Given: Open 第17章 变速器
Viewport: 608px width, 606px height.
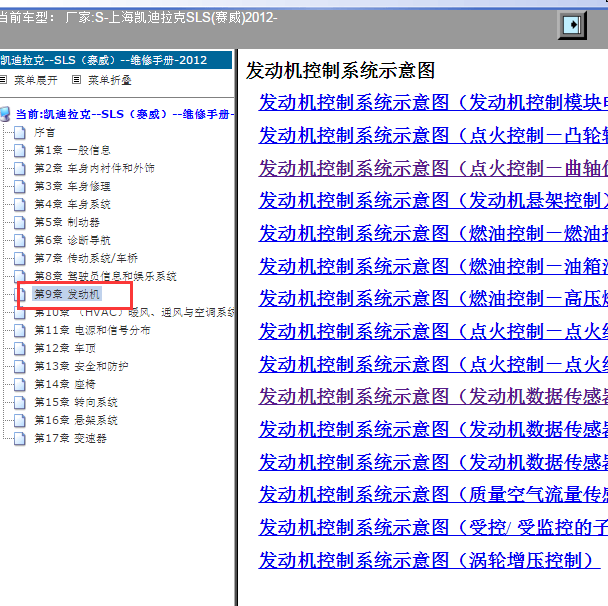Looking at the screenshot, I should [70, 439].
